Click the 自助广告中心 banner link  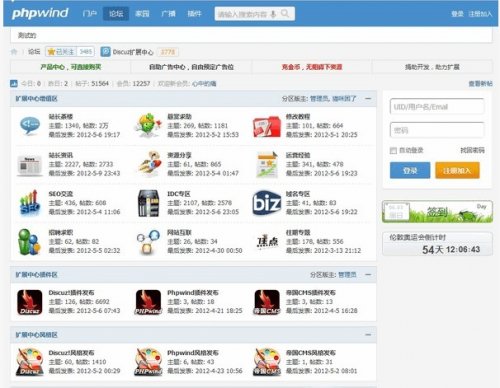click(x=191, y=67)
